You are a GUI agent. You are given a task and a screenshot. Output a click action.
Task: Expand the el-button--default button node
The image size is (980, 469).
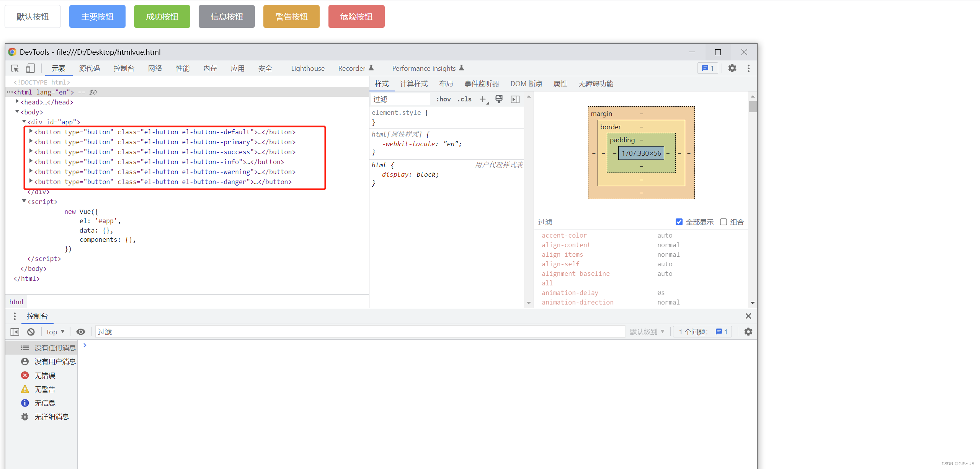click(x=31, y=131)
